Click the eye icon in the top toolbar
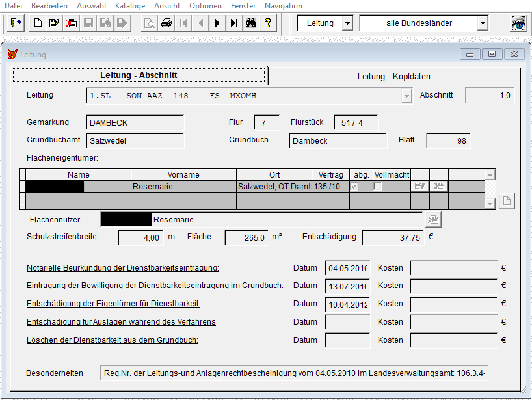 (x=518, y=23)
